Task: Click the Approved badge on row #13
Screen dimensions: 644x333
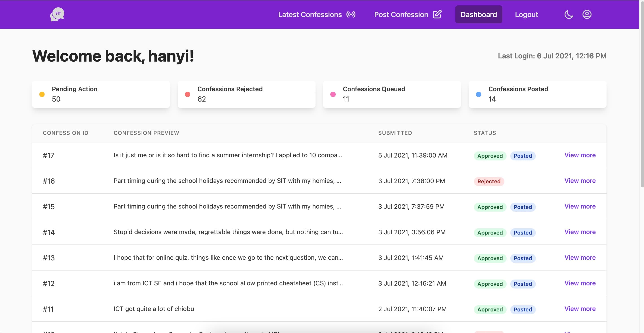Action: click(490, 258)
